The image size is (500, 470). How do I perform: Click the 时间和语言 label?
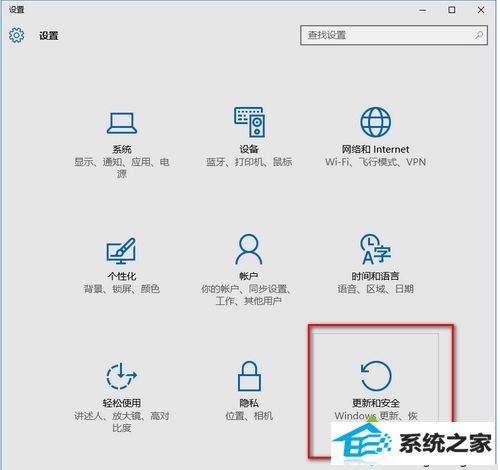click(x=375, y=276)
